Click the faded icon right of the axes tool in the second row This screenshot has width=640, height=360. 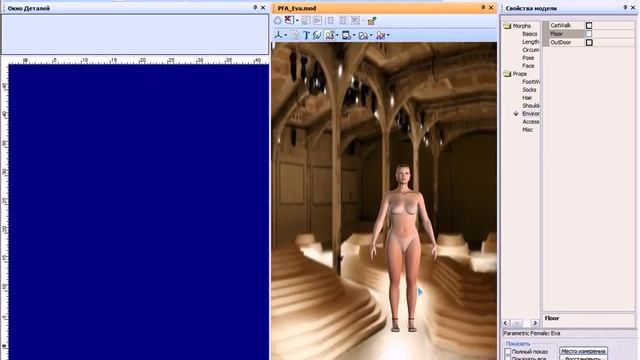[294, 35]
